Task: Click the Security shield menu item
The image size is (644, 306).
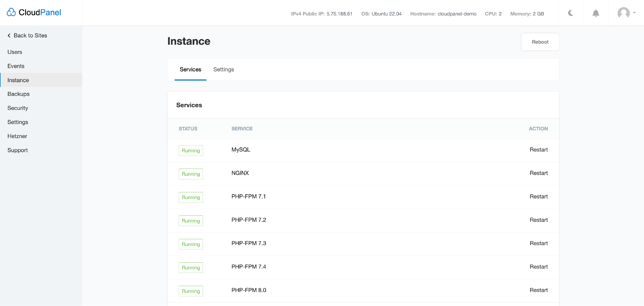Action: pos(18,108)
